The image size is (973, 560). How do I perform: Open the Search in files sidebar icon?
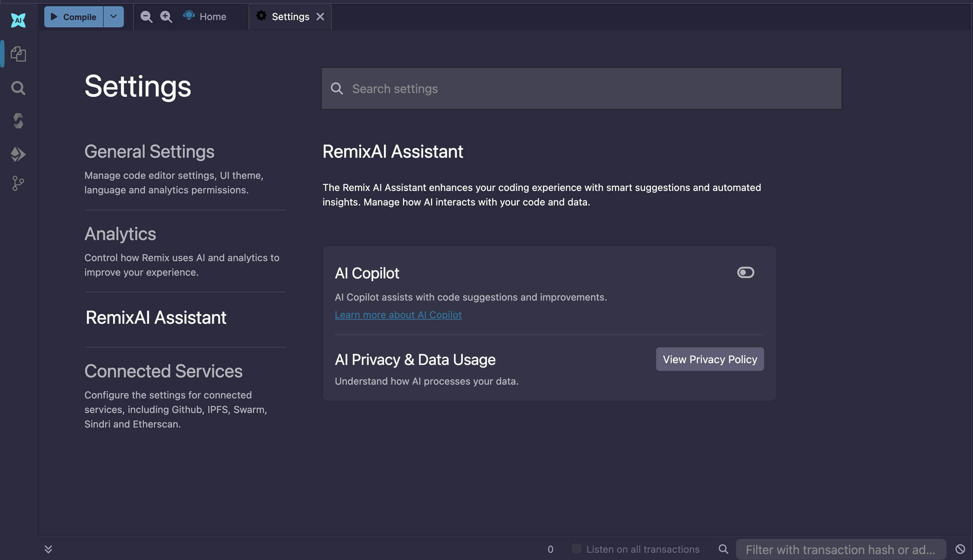(x=18, y=88)
